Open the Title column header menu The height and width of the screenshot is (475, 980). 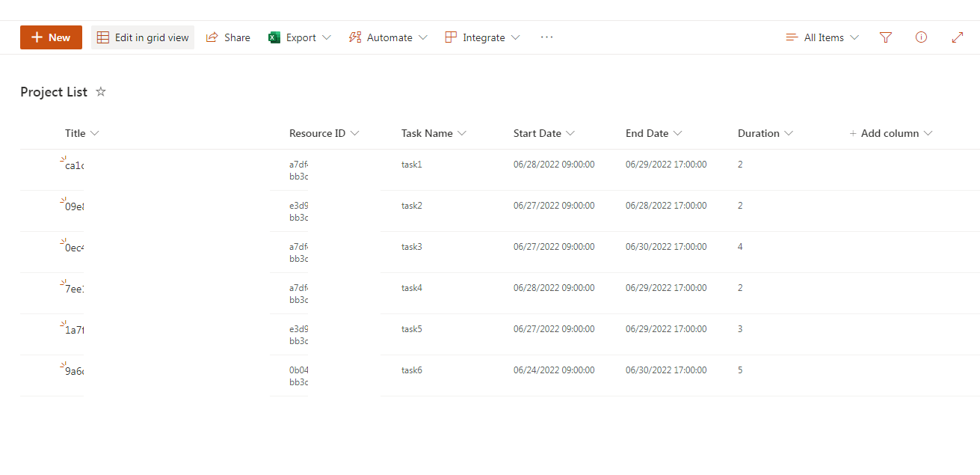82,133
